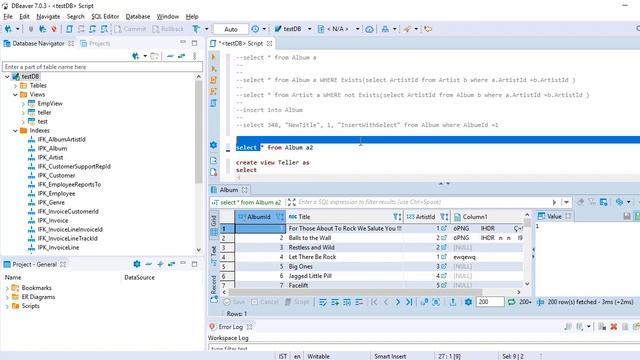Image resolution: width=640 pixels, height=360 pixels.
Task: Click the Script button in results toolbar
Action: coord(297,302)
